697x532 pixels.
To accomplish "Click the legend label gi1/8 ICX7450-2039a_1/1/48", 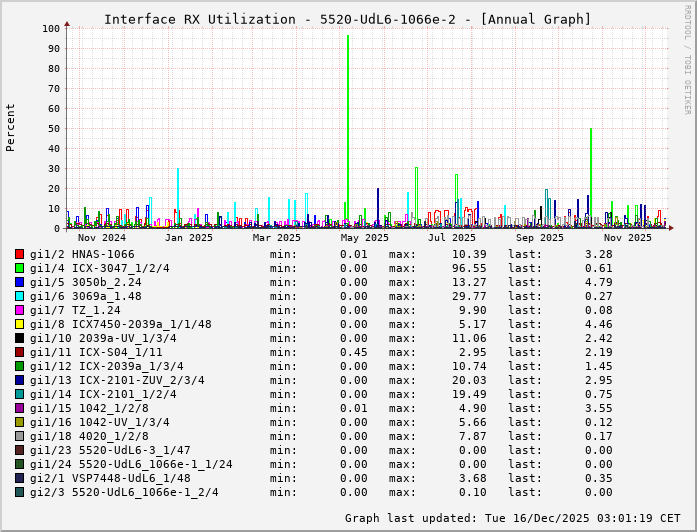I will pos(120,324).
